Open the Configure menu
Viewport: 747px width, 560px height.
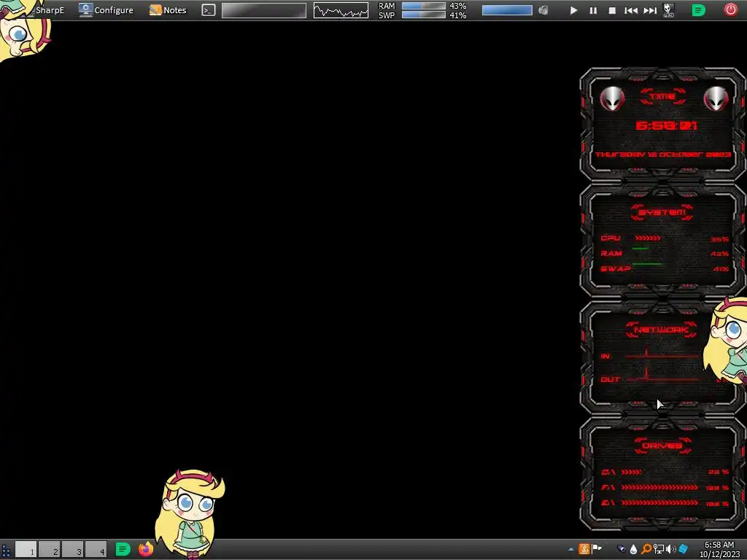tap(106, 10)
